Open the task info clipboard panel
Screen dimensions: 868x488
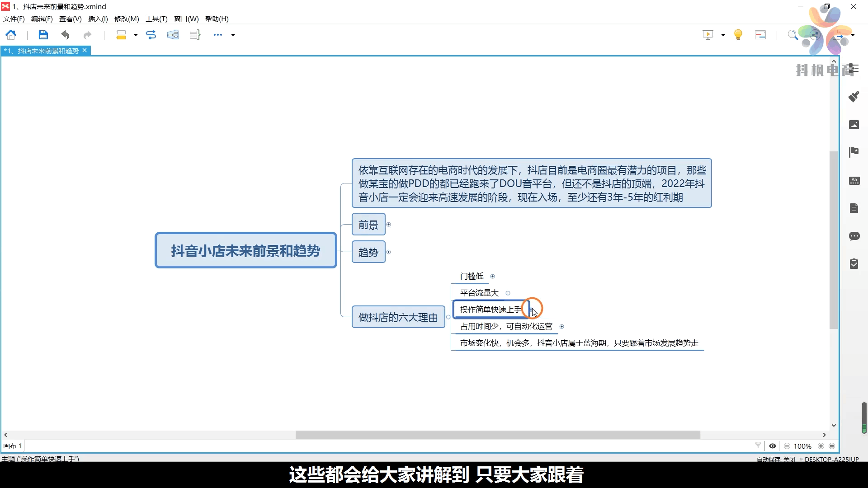tap(854, 264)
